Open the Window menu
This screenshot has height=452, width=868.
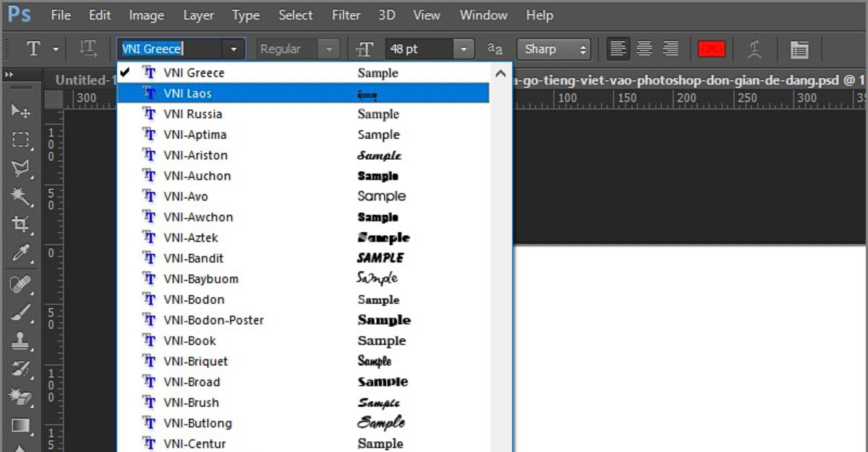click(x=484, y=14)
